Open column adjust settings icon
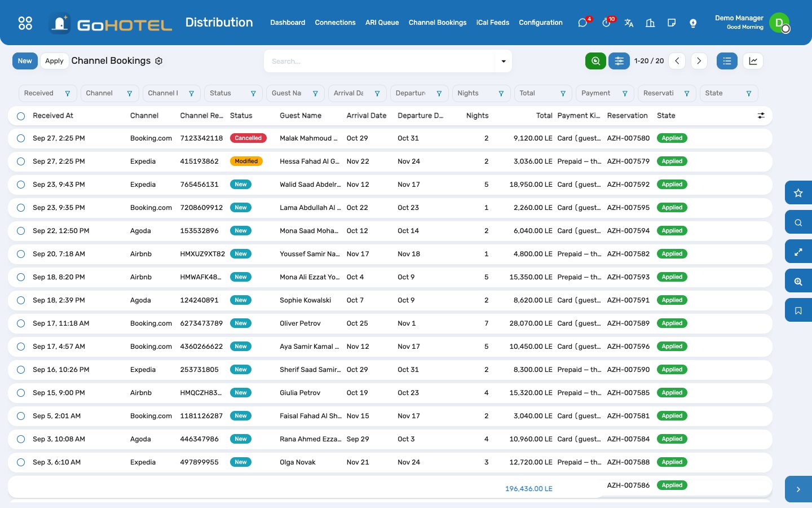 761,116
